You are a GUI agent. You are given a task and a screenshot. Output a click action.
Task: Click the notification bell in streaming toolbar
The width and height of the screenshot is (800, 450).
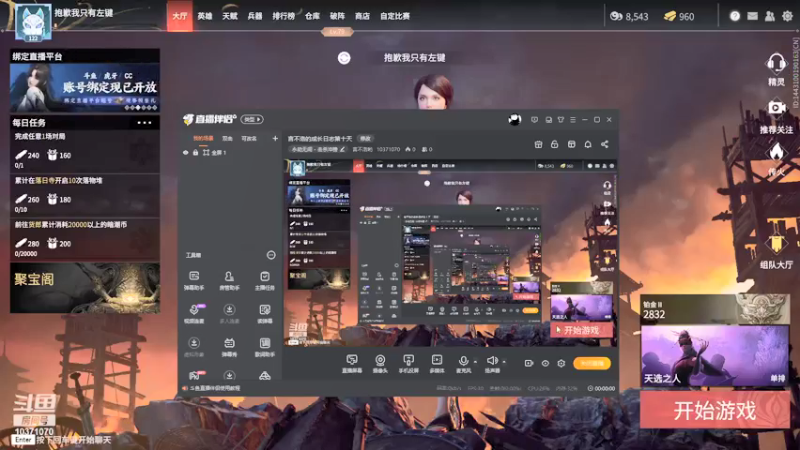click(588, 144)
